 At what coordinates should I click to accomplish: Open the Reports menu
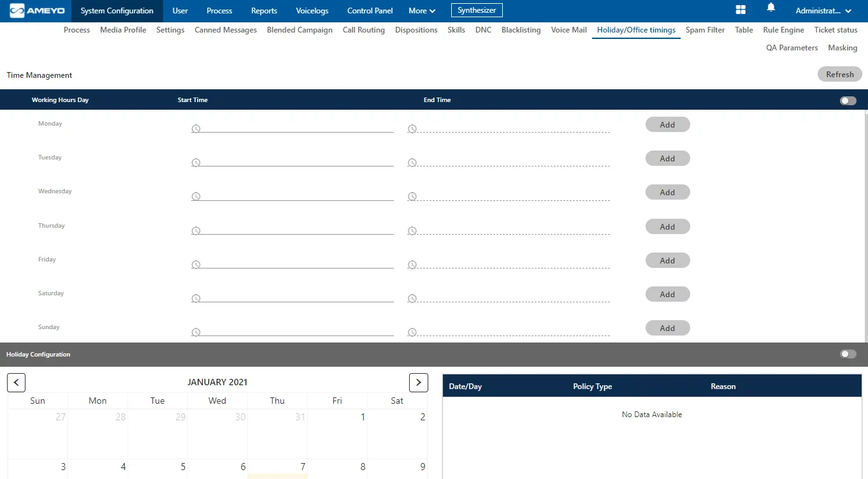[x=264, y=11]
